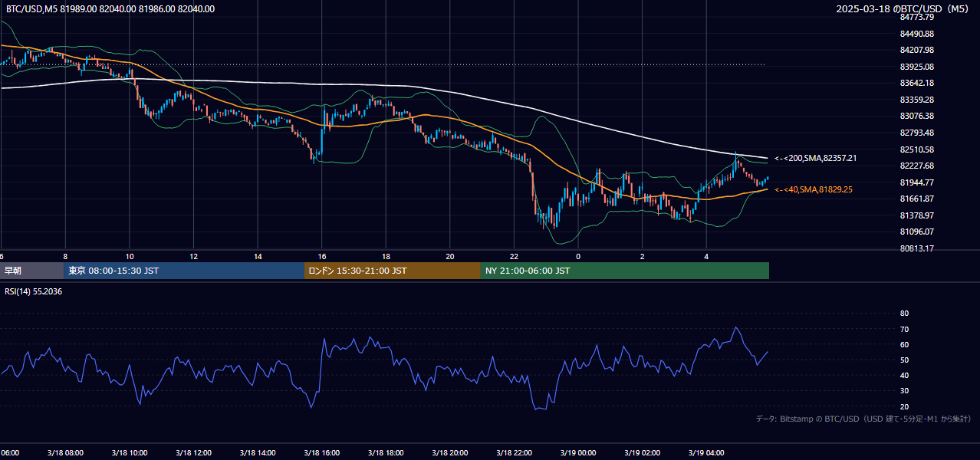The height and width of the screenshot is (460, 980).
Task: Click the 3/18 12:00 date axis label
Action: click(193, 453)
